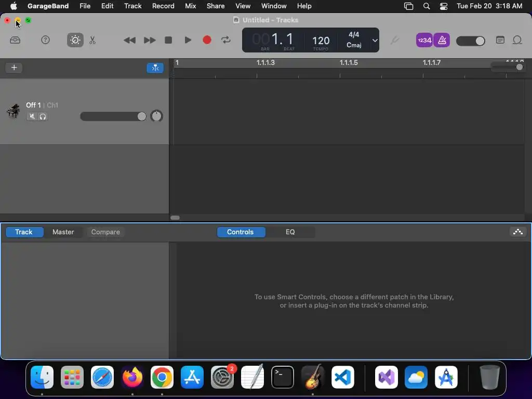The height and width of the screenshot is (399, 532).
Task: Click the tempo value 120
Action: [x=321, y=41]
